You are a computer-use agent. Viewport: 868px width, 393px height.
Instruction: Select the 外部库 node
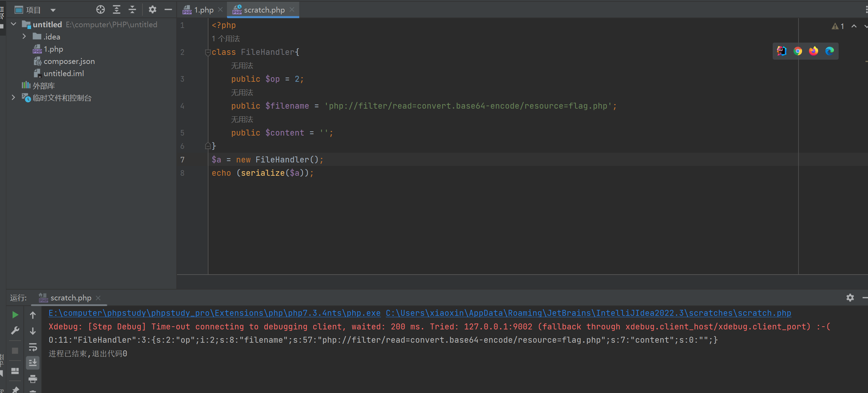pos(38,86)
